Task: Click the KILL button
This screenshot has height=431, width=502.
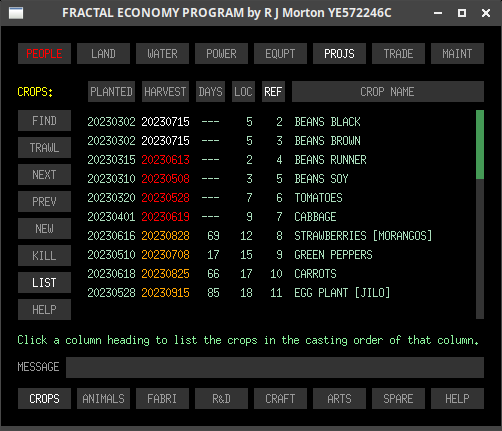Action: click(44, 255)
